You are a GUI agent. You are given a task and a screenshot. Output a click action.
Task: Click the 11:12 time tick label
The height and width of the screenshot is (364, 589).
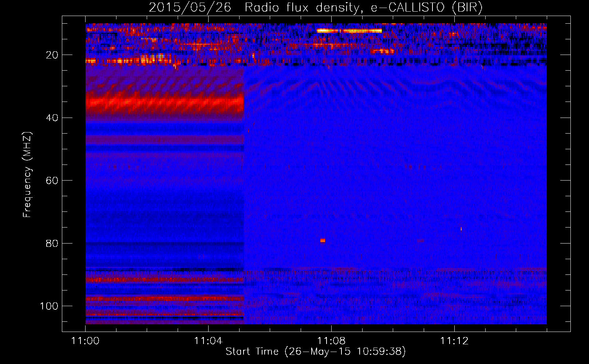pos(454,341)
